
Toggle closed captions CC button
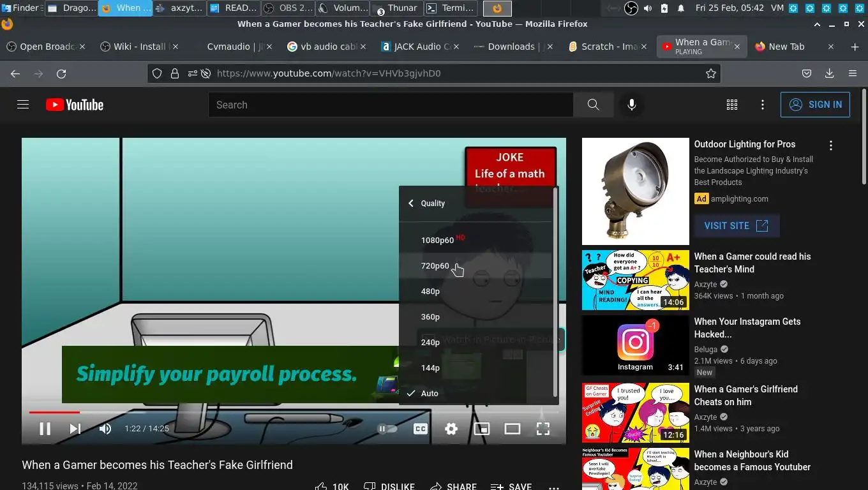(x=421, y=429)
